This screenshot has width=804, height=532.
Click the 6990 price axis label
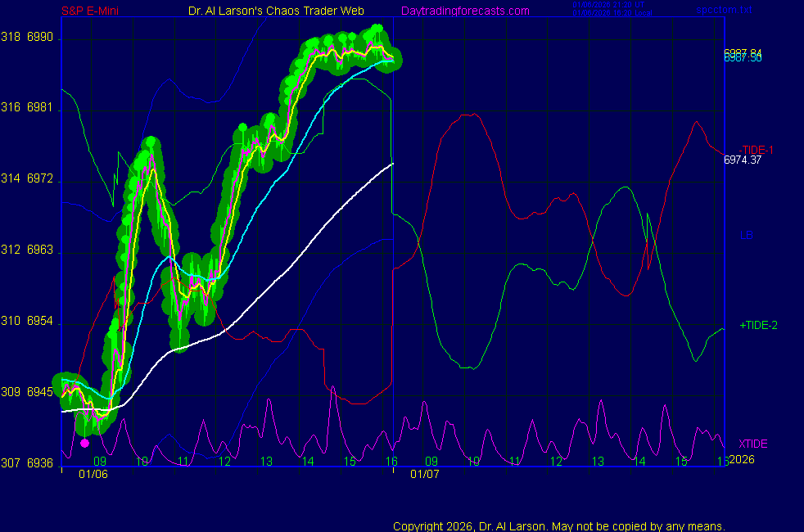tap(41, 38)
